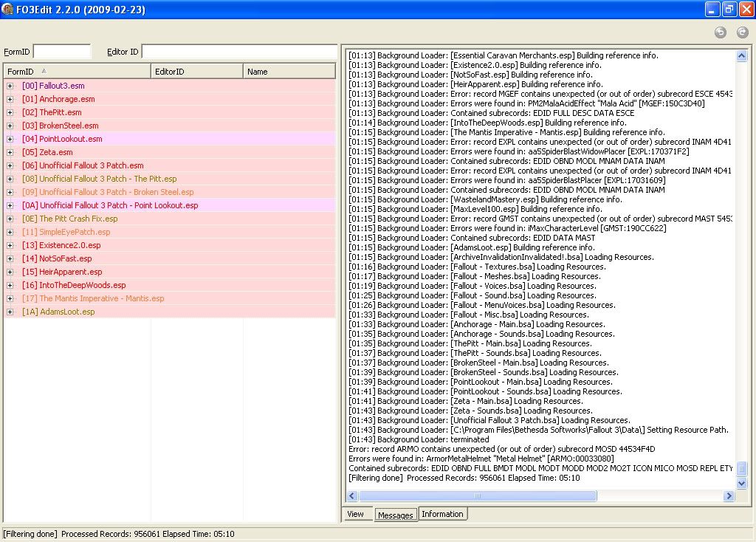The height and width of the screenshot is (542, 756).
Task: Expand the PointLookout.esm node
Action: 10,139
